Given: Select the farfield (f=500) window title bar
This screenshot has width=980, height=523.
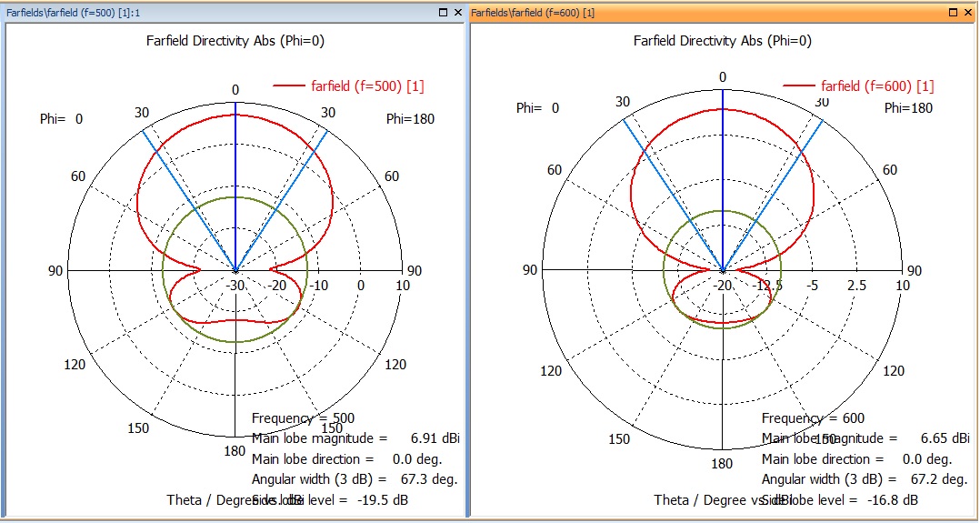Looking at the screenshot, I should click(x=235, y=13).
